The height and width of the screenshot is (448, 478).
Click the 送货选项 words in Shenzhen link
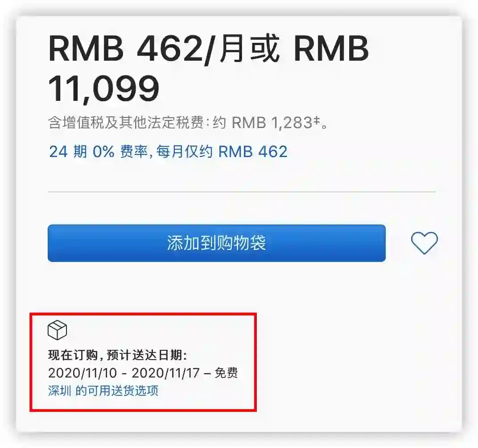tap(135, 390)
